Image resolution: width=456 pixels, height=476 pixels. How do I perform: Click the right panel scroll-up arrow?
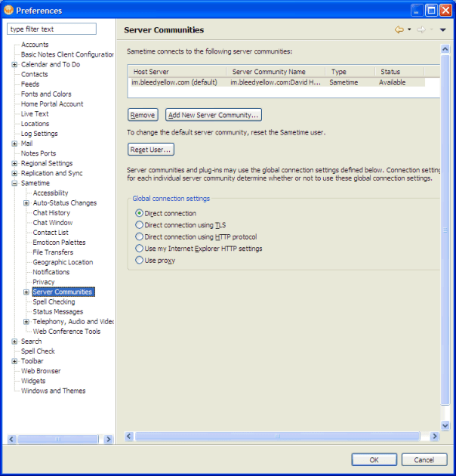[445, 49]
